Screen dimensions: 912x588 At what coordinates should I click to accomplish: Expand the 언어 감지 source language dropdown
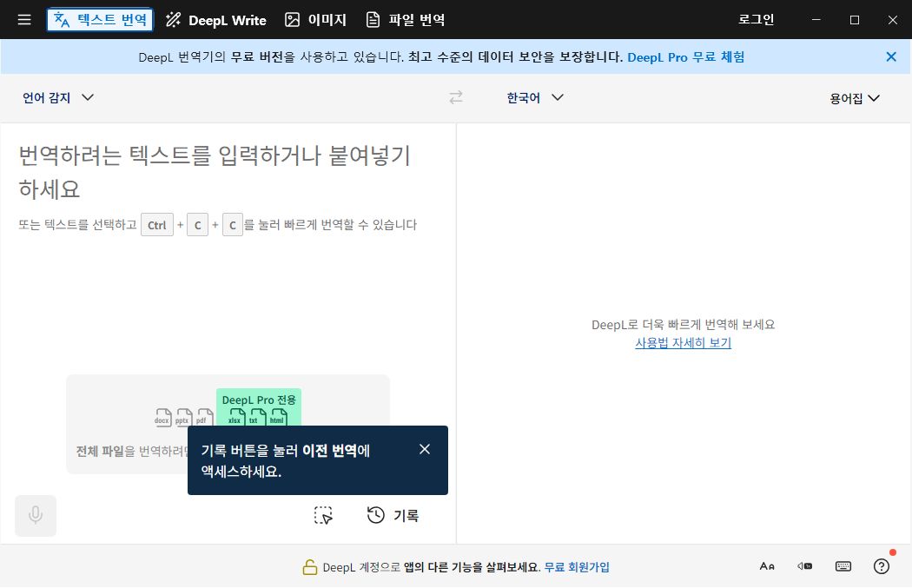click(57, 97)
